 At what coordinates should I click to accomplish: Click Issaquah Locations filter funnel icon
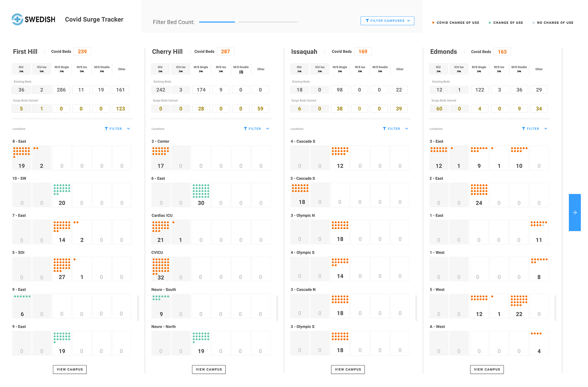tap(385, 129)
